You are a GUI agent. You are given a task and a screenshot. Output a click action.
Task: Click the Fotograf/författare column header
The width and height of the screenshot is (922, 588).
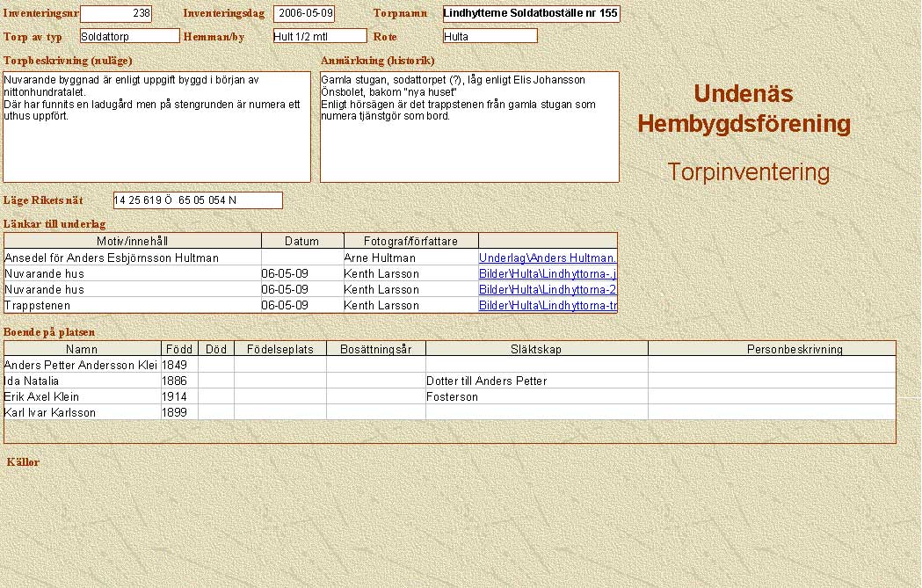pos(410,241)
